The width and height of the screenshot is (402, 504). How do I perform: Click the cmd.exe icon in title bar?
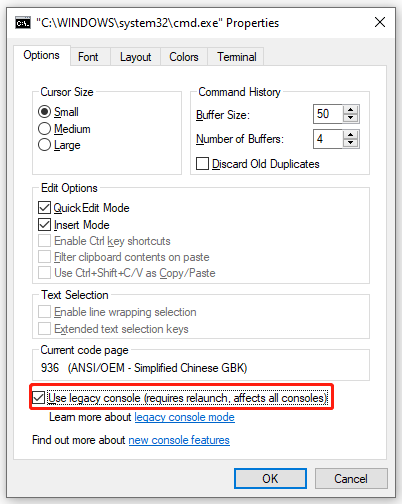(x=23, y=23)
